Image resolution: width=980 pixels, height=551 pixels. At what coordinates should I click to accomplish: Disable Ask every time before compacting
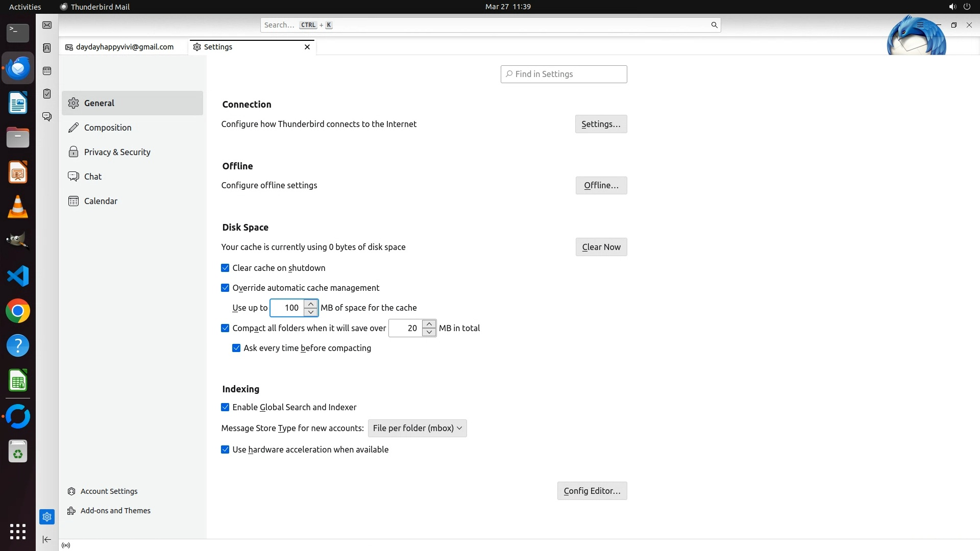tap(236, 348)
